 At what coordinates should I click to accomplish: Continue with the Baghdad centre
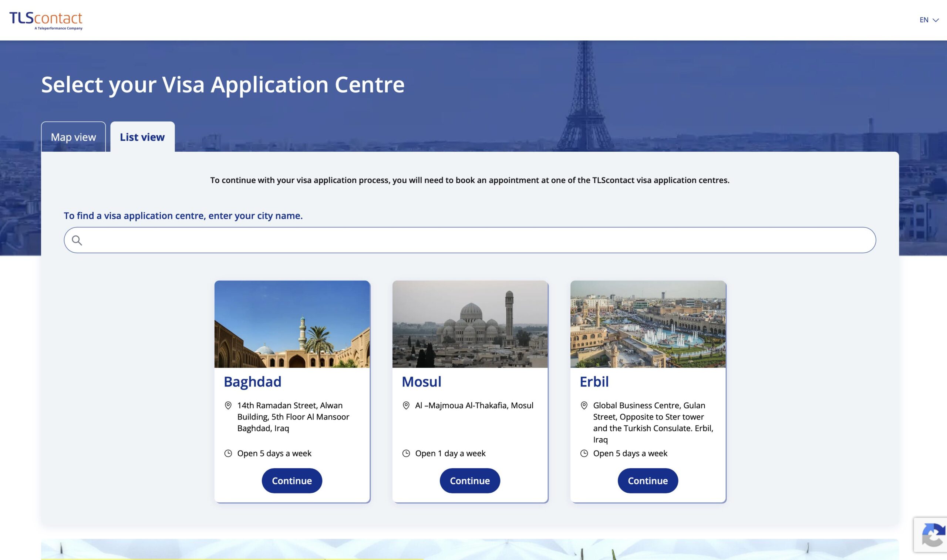tap(292, 481)
